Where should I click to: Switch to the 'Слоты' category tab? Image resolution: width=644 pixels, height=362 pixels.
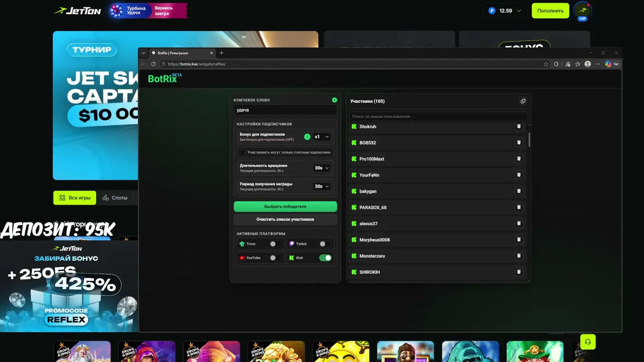(x=115, y=198)
